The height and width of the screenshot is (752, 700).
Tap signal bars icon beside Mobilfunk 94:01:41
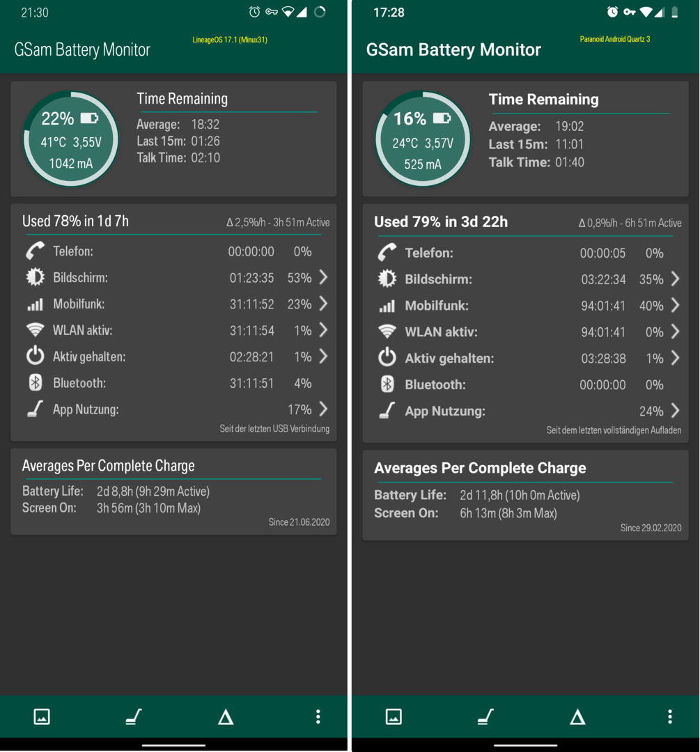(387, 306)
